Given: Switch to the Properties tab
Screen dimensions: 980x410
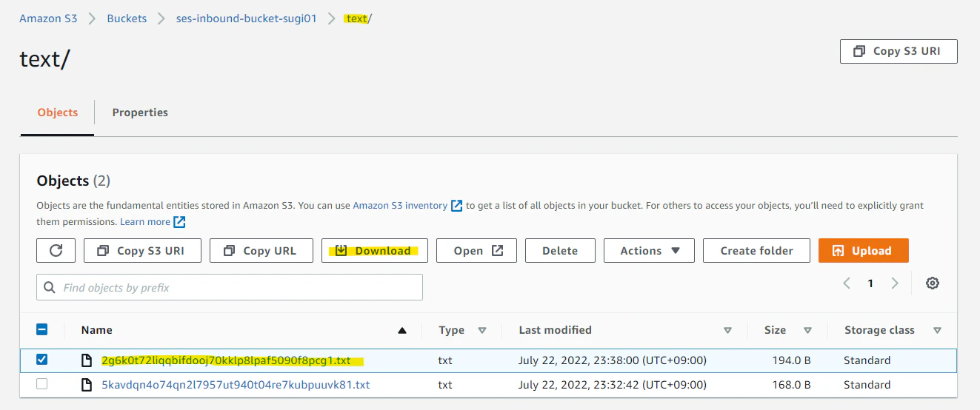Looking at the screenshot, I should pos(140,112).
